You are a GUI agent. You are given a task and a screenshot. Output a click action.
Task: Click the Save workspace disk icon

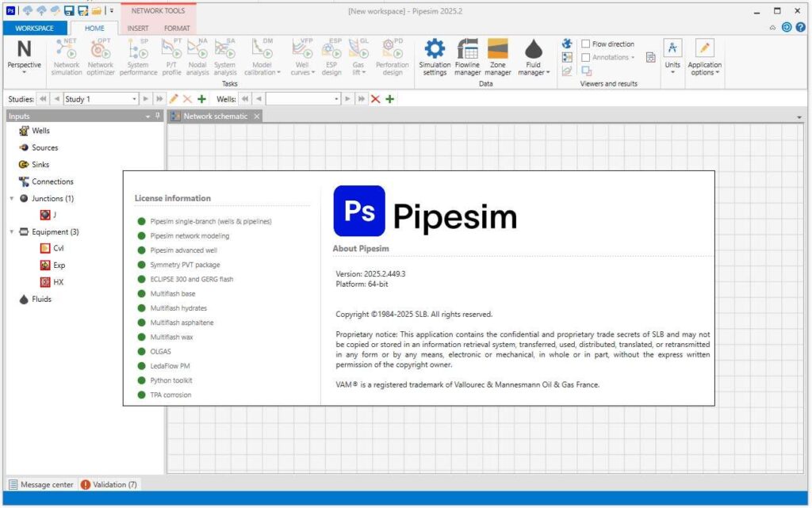(68, 10)
